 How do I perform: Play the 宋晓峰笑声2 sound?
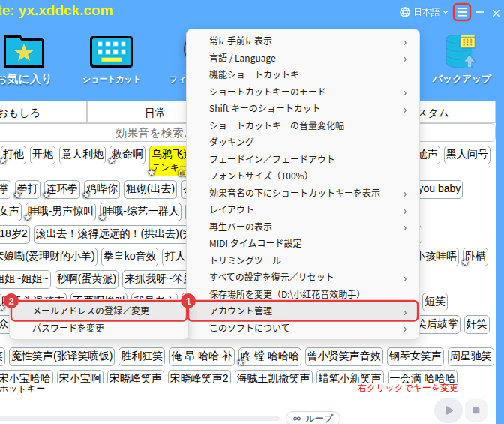(x=199, y=377)
